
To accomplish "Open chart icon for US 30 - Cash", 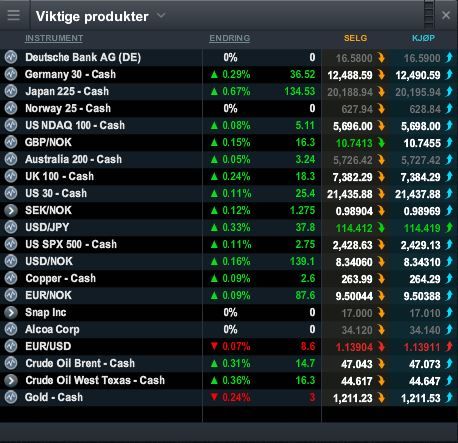I will click(x=11, y=193).
